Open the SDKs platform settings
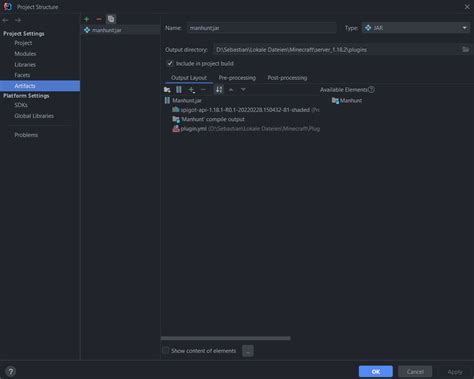The image size is (474, 379). pos(21,105)
